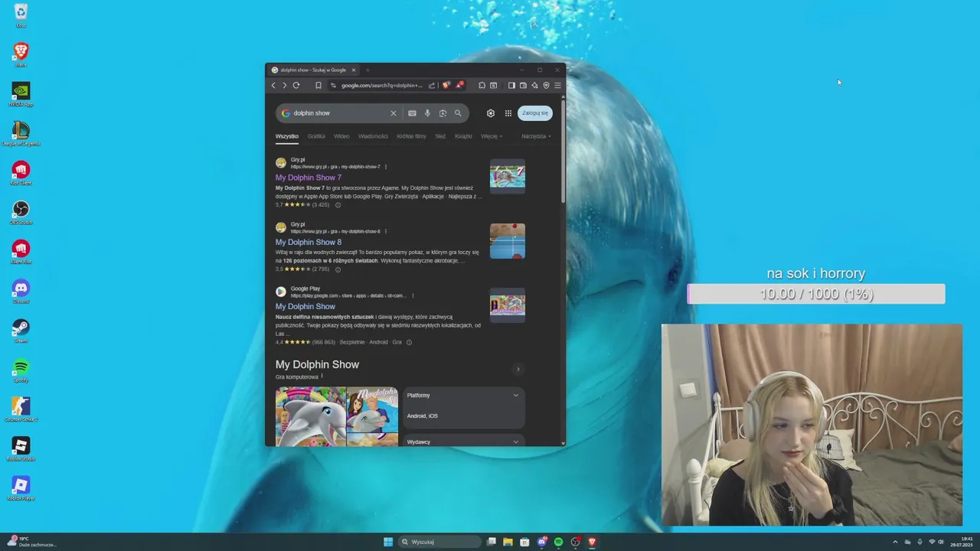Screen dimensions: 980x551
Task: Open more options for Google Play result
Action: click(413, 295)
